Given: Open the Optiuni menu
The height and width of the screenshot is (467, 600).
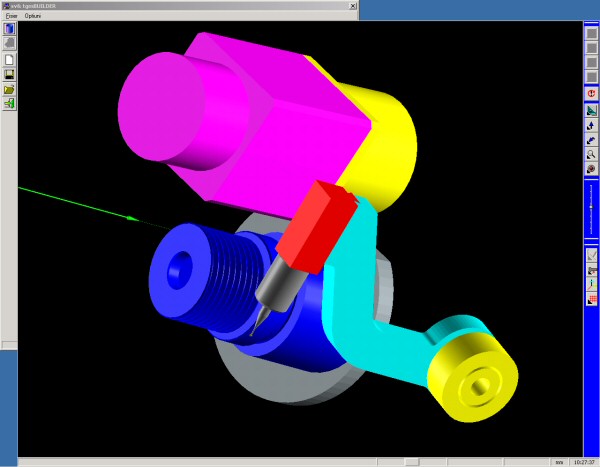Looking at the screenshot, I should [33, 16].
